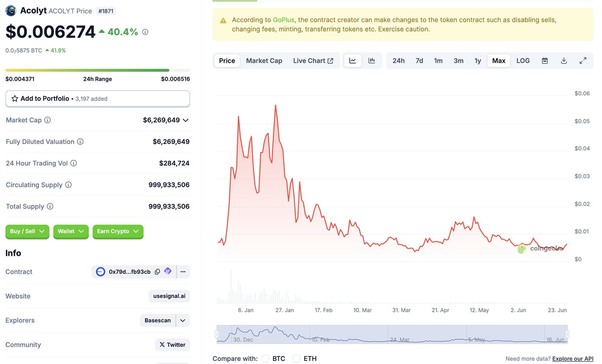The width and height of the screenshot is (602, 364).
Task: Click the 0.0₇5875 BTC price text
Action: [23, 50]
